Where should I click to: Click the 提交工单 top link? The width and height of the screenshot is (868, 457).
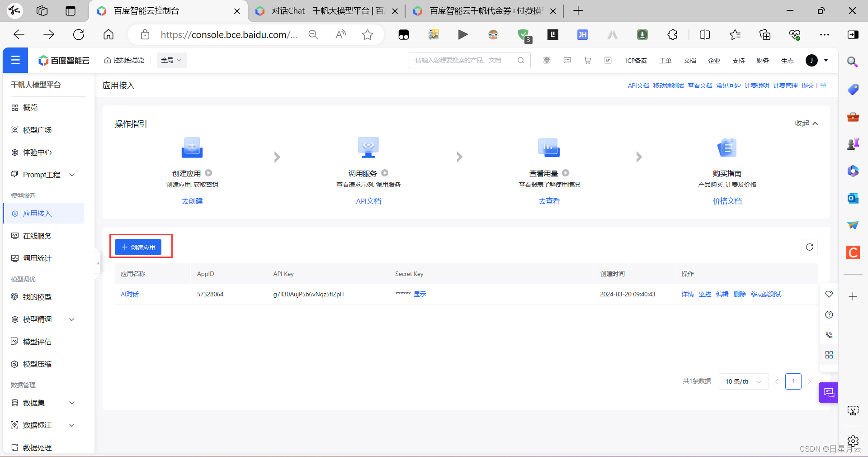pos(814,86)
